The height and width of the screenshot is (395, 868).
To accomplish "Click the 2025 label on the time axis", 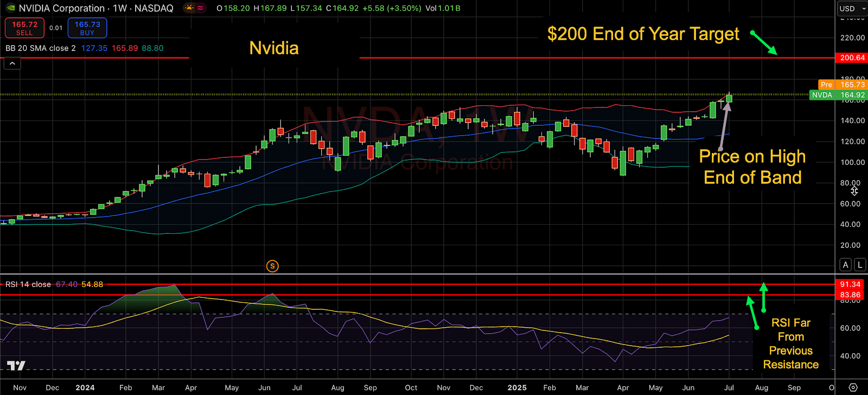I will (517, 387).
